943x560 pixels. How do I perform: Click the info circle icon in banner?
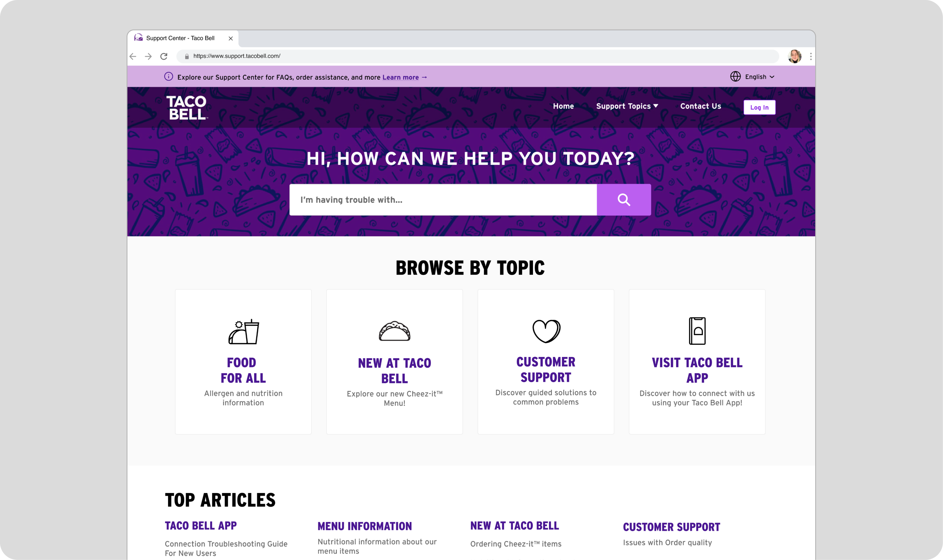[168, 77]
